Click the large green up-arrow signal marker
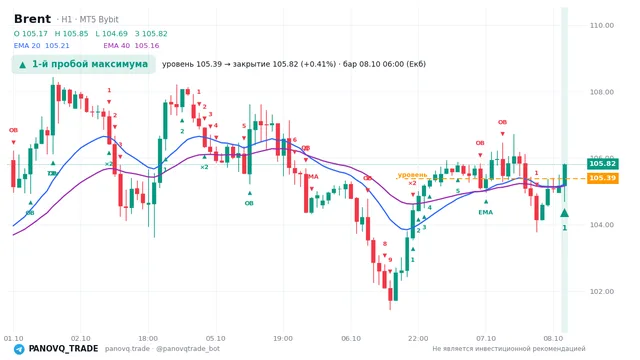The image size is (640, 360). pos(564,213)
